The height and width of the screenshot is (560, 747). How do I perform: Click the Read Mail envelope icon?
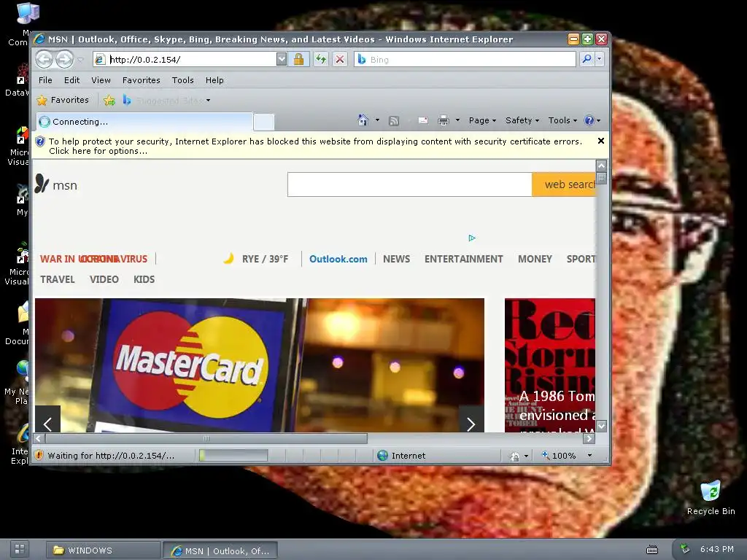(423, 120)
